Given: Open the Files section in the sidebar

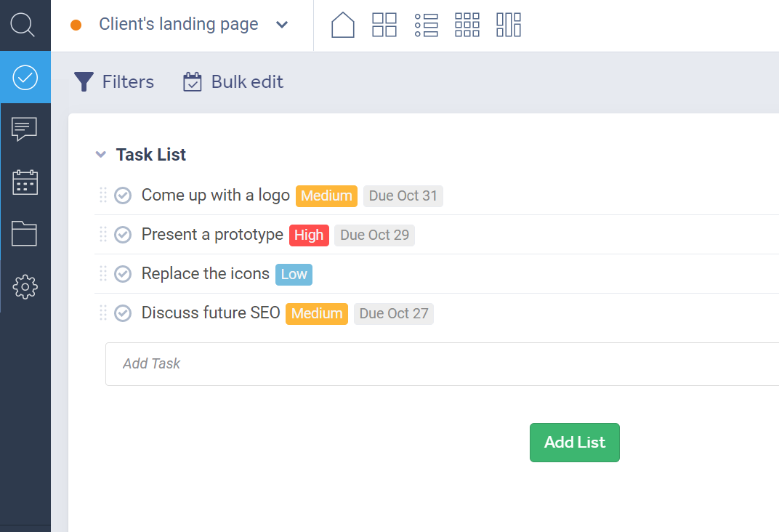Looking at the screenshot, I should click(x=25, y=234).
